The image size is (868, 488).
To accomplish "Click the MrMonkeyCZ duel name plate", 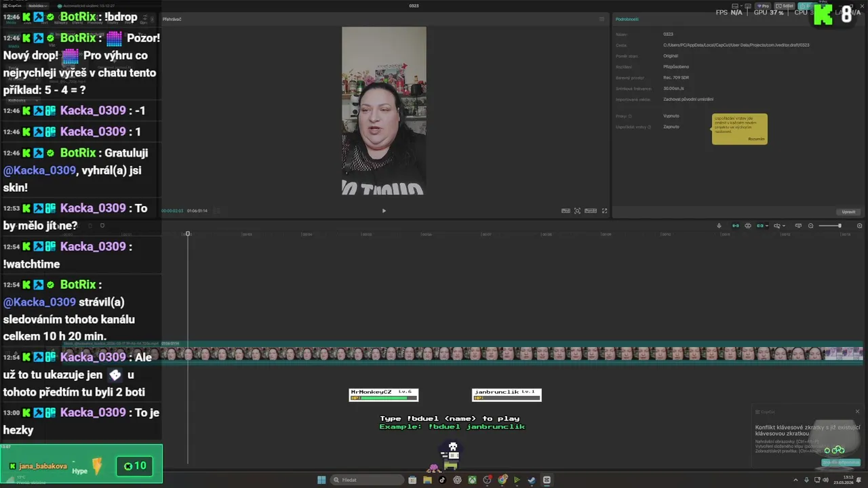I will (384, 394).
